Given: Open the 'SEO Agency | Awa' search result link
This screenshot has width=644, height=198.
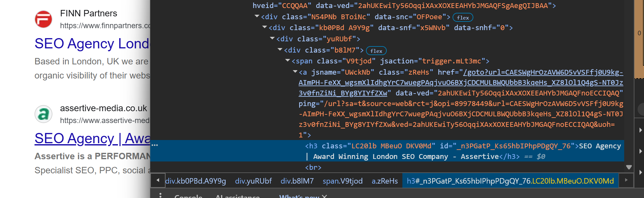Looking at the screenshot, I should (x=92, y=138).
